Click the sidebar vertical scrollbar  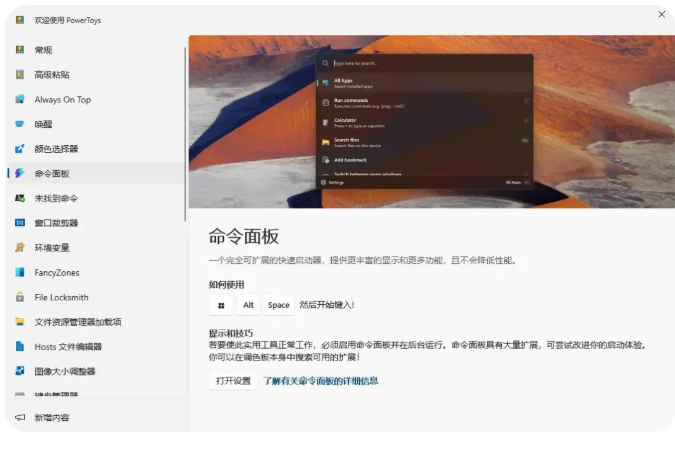(185, 134)
